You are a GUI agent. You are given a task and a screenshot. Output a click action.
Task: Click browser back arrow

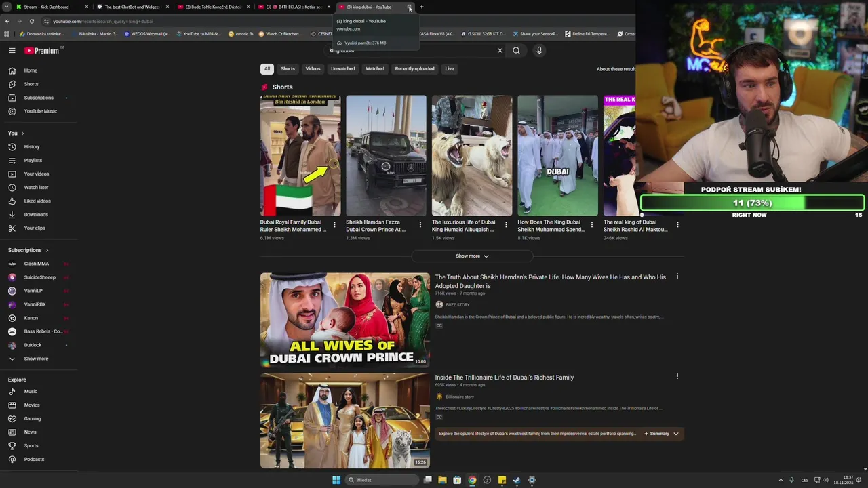pos(7,21)
